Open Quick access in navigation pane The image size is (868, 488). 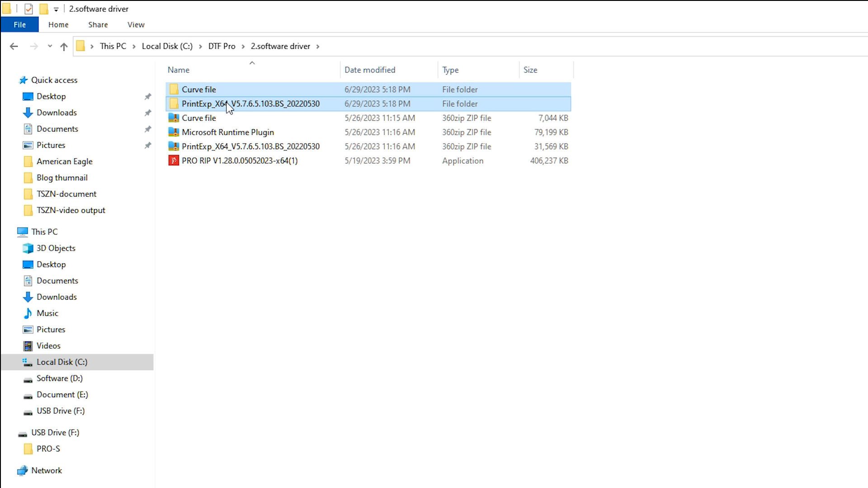(54, 80)
